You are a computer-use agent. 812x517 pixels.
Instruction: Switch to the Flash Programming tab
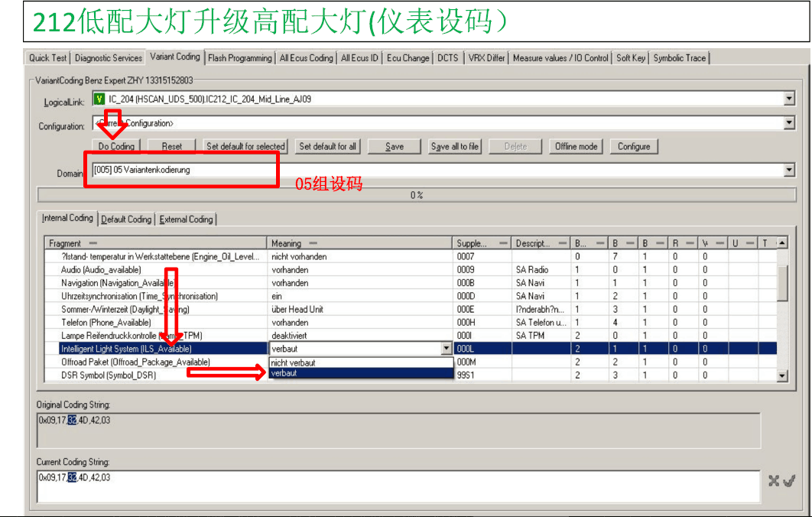[x=239, y=58]
